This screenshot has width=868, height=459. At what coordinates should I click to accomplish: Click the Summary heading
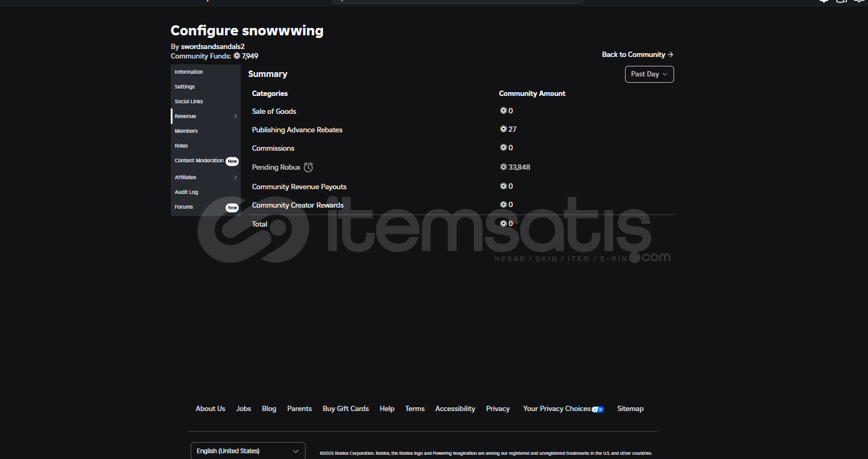click(268, 74)
